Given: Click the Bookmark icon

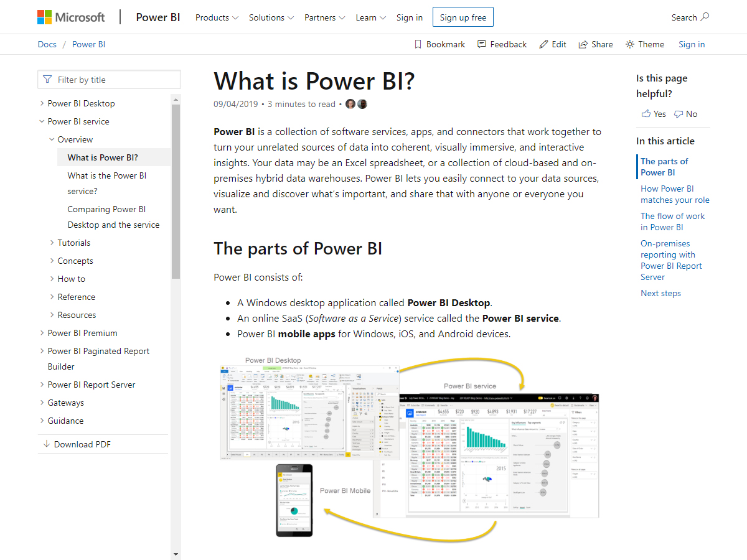Looking at the screenshot, I should tap(418, 44).
